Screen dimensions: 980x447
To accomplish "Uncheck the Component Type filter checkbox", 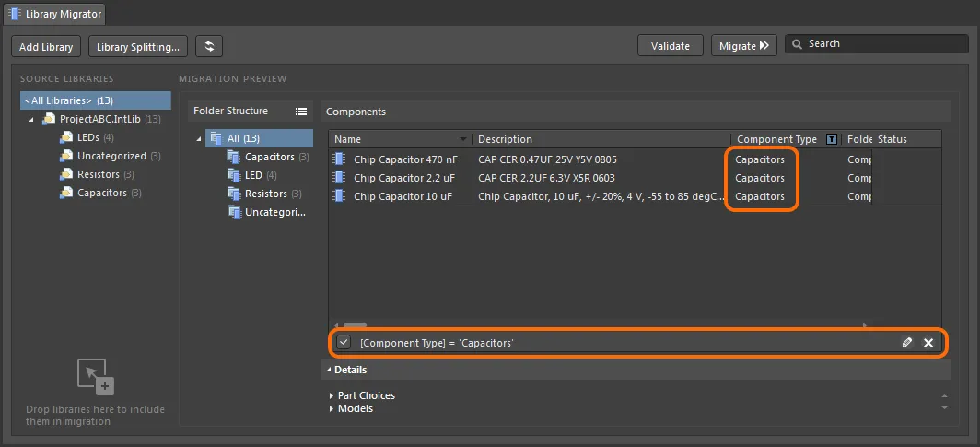I will click(x=344, y=343).
